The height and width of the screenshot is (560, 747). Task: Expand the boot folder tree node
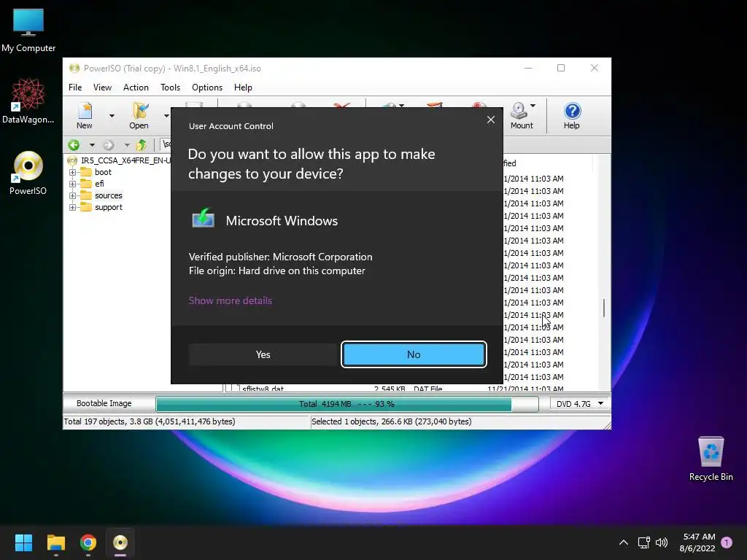[72, 172]
